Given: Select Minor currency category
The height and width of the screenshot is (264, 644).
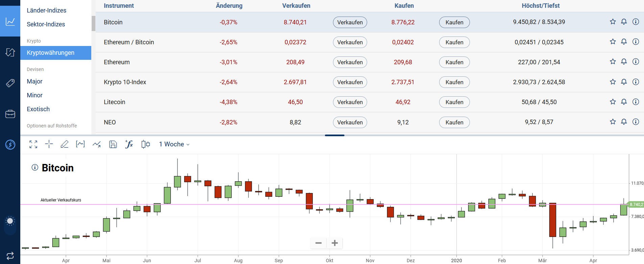Looking at the screenshot, I should 34,95.
